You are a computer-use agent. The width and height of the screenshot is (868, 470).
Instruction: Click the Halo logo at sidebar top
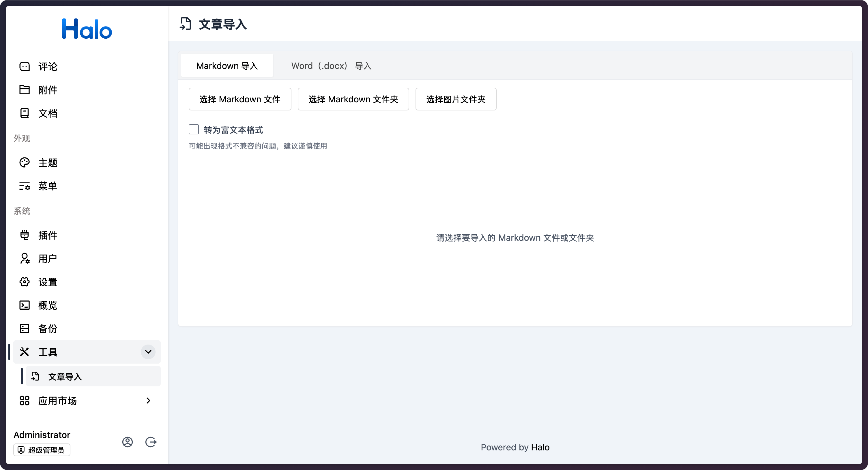coord(87,29)
